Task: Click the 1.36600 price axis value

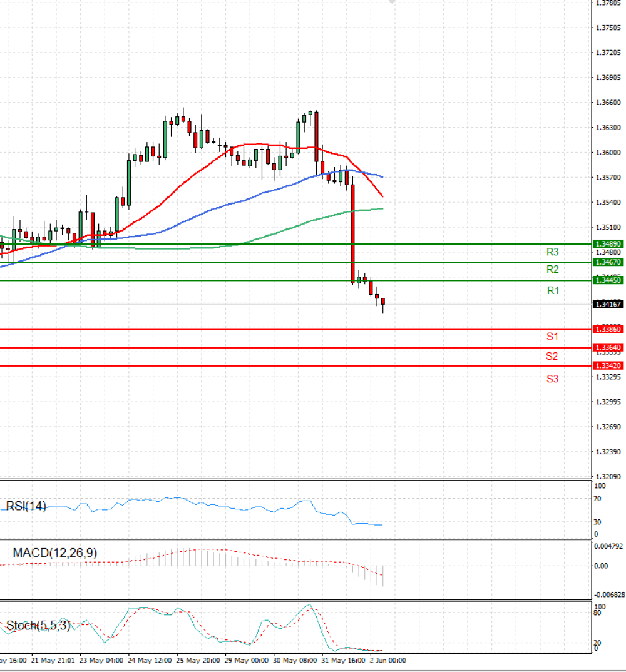Action: (x=608, y=103)
